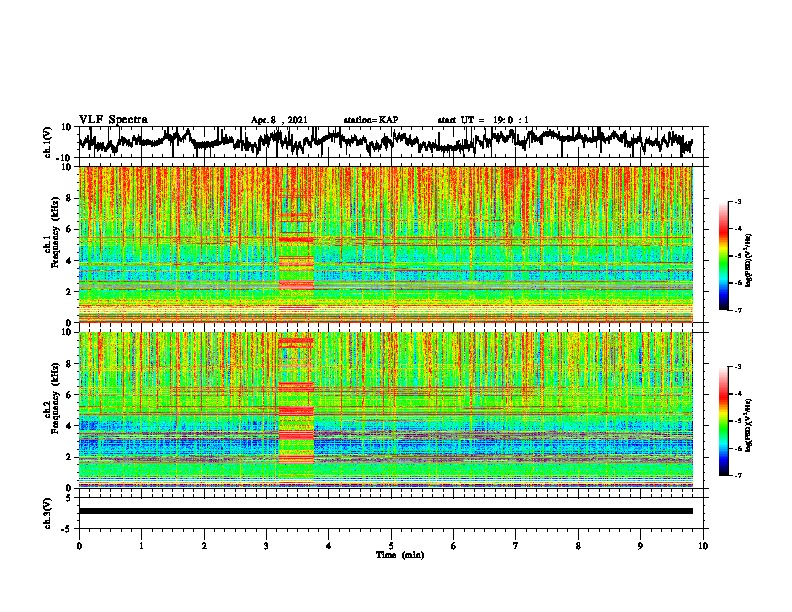Click the ch.1 color scale log(PSD) unit label
This screenshot has width=792, height=612.
(x=749, y=260)
